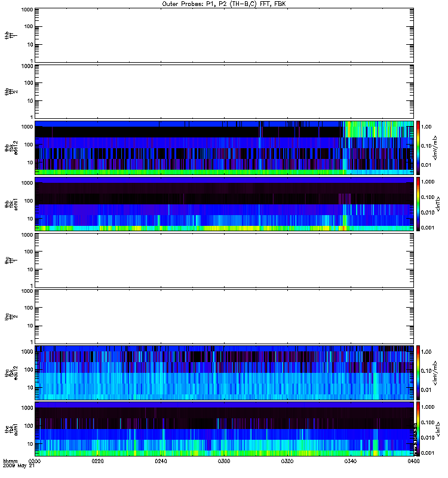Click the 'thb fff 1' y-axis title
Screen dimensions: 448x478
(x=11, y=35)
